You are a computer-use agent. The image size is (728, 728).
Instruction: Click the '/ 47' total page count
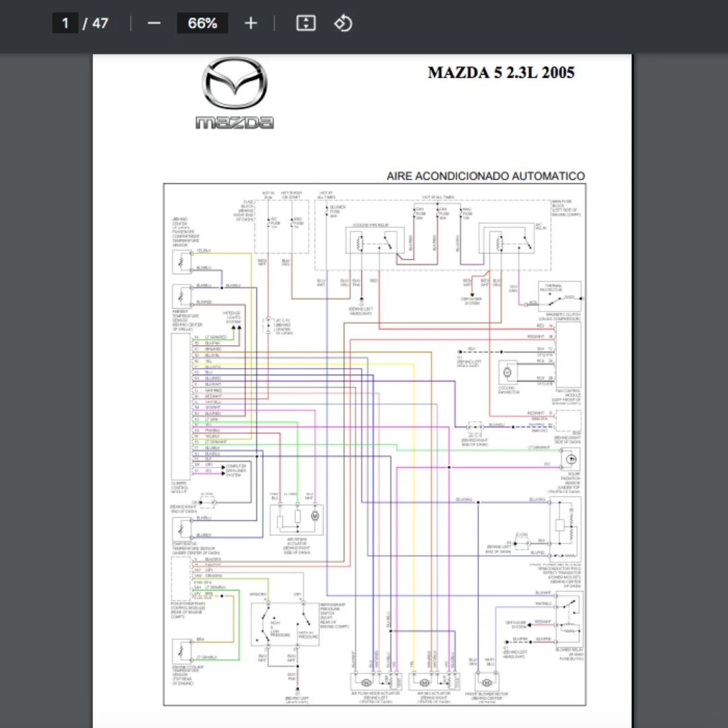click(95, 23)
